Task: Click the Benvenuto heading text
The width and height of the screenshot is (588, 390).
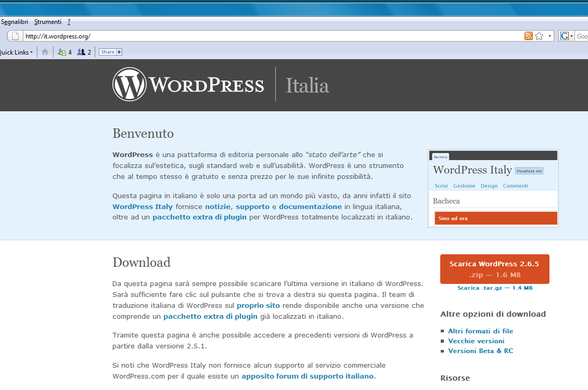Action: (143, 133)
